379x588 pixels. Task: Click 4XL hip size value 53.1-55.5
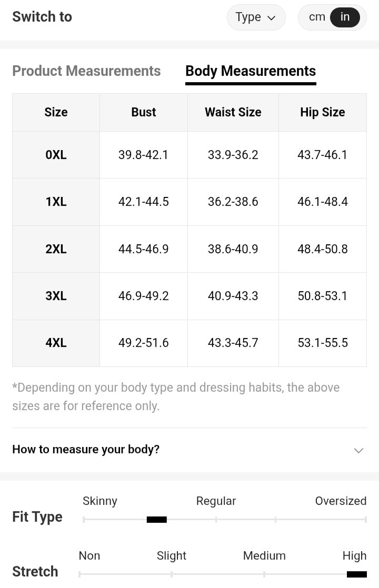pyautogui.click(x=322, y=343)
